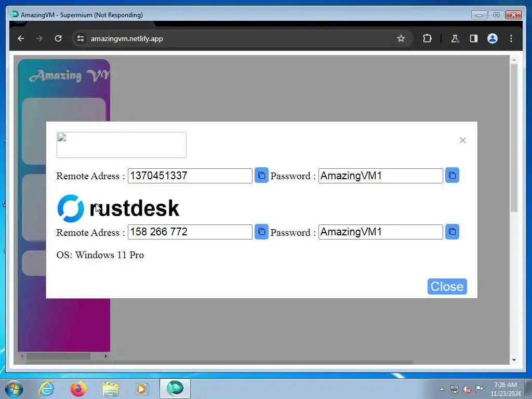Restore down the Supermium window
The width and height of the screenshot is (532, 399).
[x=496, y=15]
